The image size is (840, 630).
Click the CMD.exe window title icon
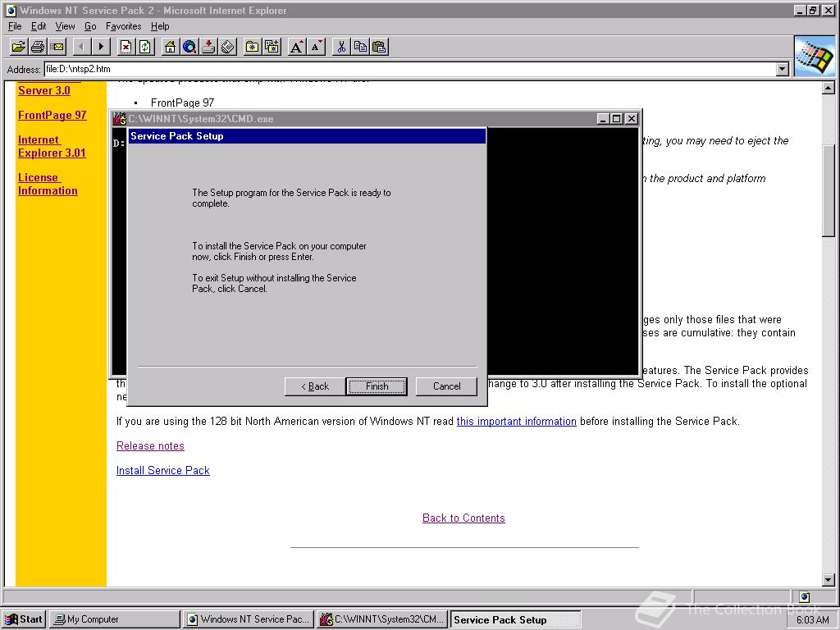[119, 119]
